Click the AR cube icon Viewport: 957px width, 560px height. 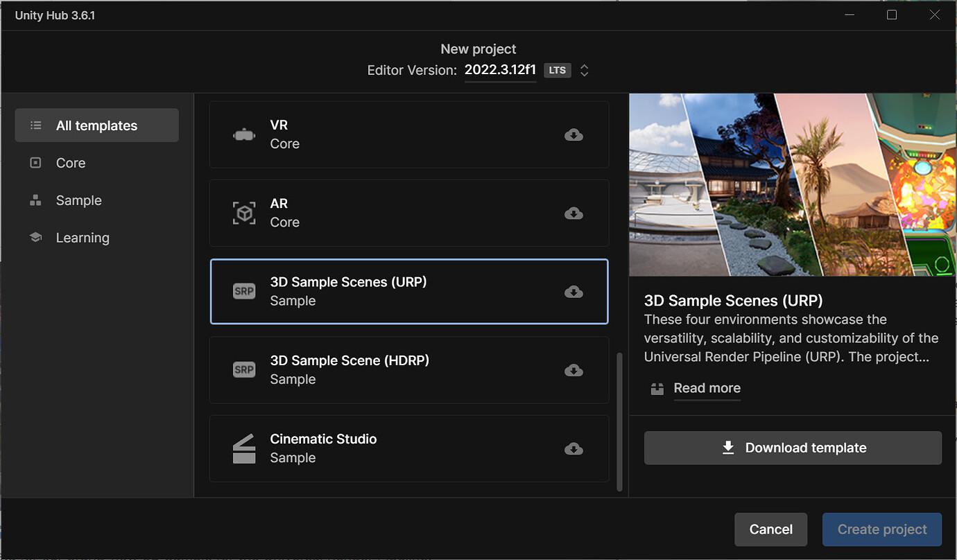[x=244, y=213]
